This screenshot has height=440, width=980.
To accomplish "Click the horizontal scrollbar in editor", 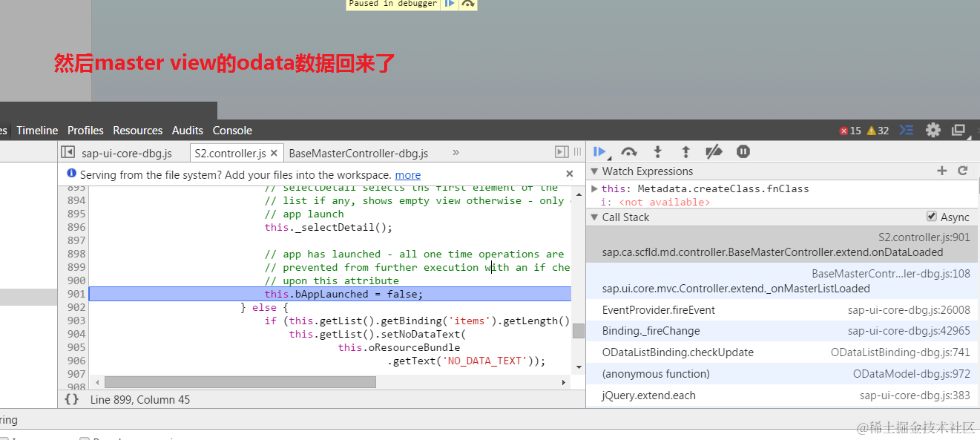I will tap(240, 382).
